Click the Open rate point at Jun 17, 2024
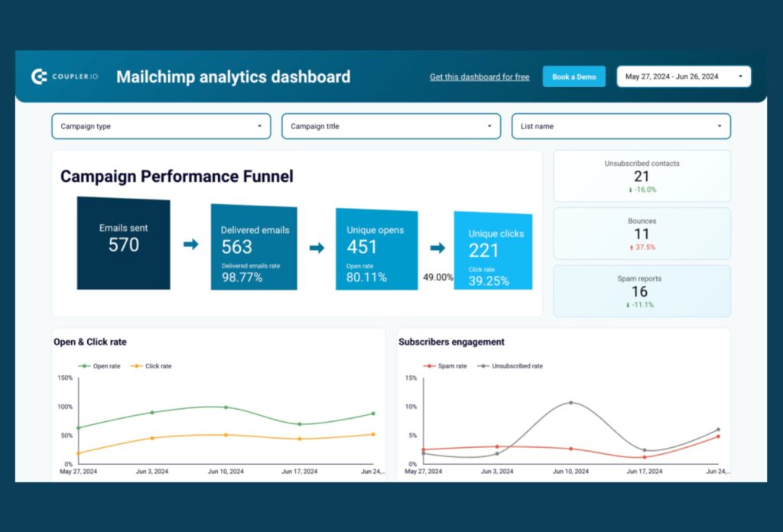783x532 pixels. pos(300,424)
